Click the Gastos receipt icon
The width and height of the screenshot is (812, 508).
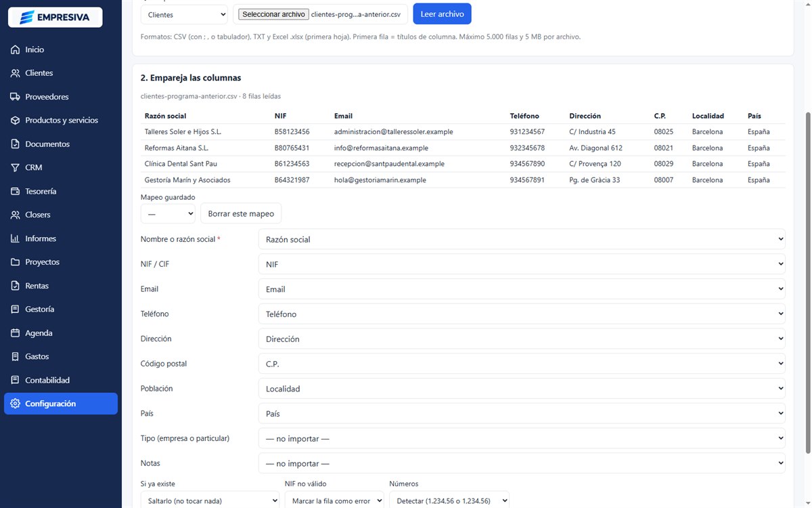pyautogui.click(x=15, y=356)
